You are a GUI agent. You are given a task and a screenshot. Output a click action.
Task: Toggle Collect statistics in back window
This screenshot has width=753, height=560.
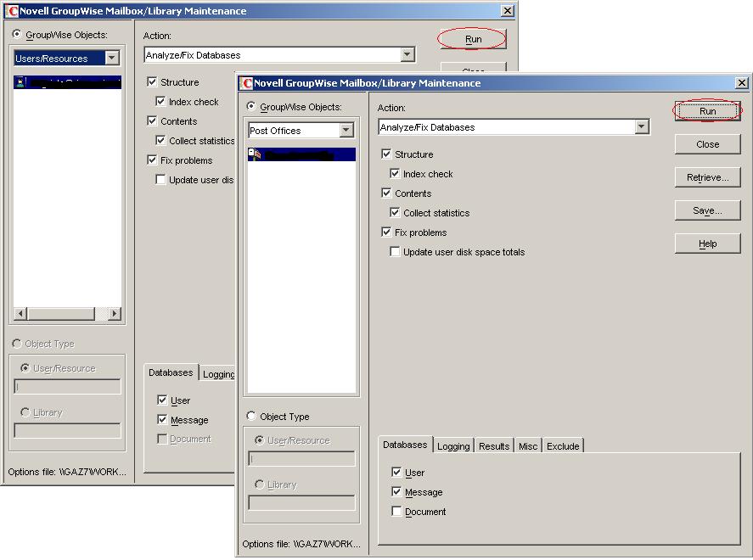(x=160, y=141)
